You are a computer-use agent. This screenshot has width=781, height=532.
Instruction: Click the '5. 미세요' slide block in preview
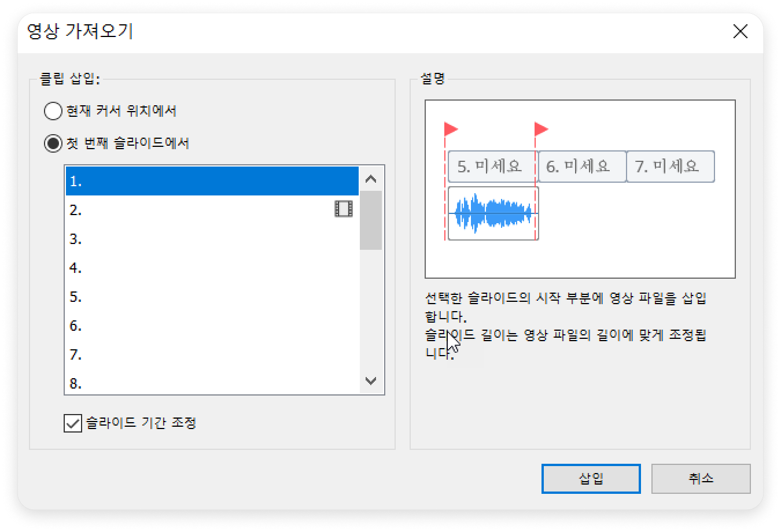(493, 167)
